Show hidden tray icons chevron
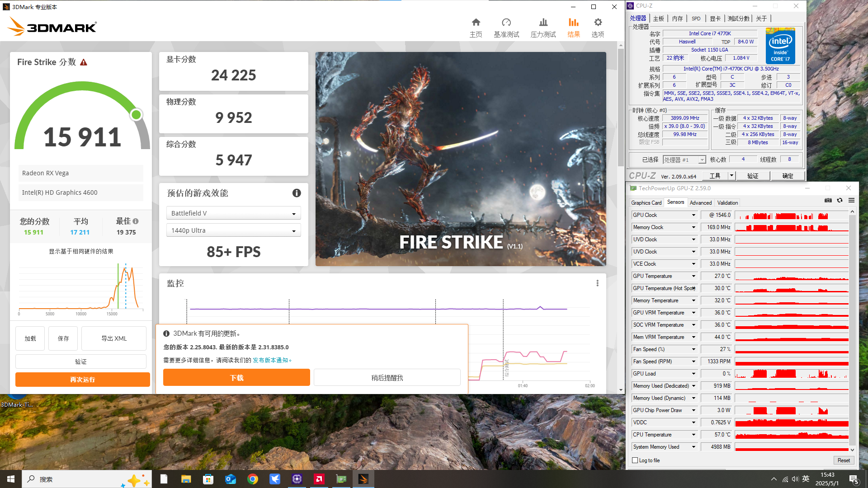 coord(774,479)
